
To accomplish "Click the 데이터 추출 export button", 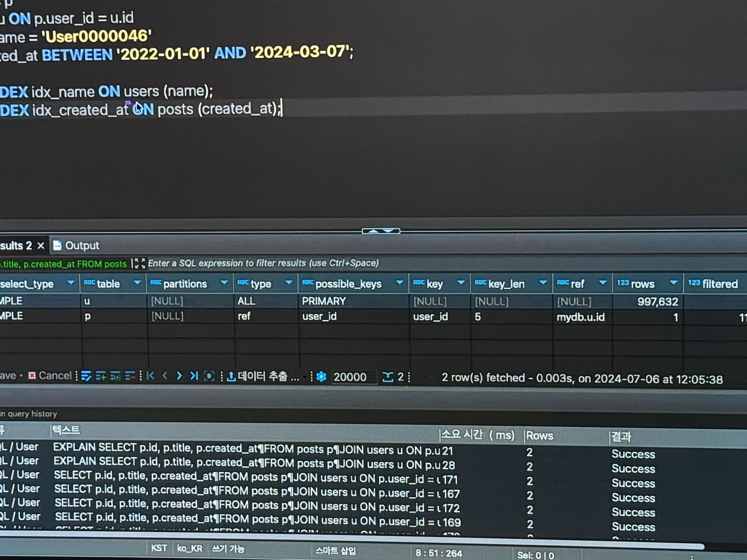I will (x=263, y=376).
